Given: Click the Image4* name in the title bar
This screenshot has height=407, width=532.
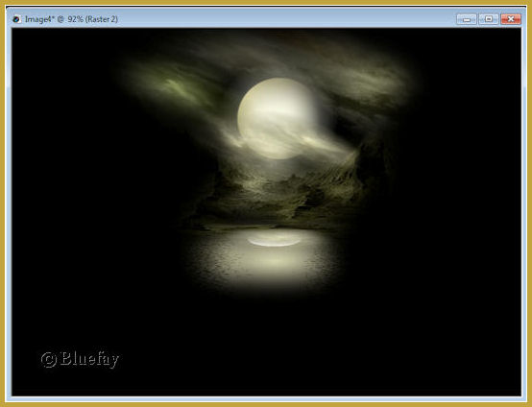Looking at the screenshot, I should [39, 19].
